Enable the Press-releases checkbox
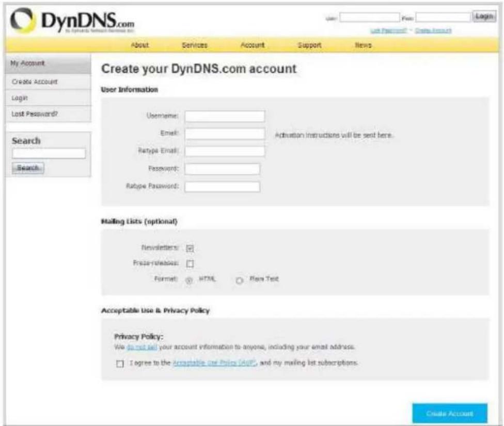 point(190,264)
